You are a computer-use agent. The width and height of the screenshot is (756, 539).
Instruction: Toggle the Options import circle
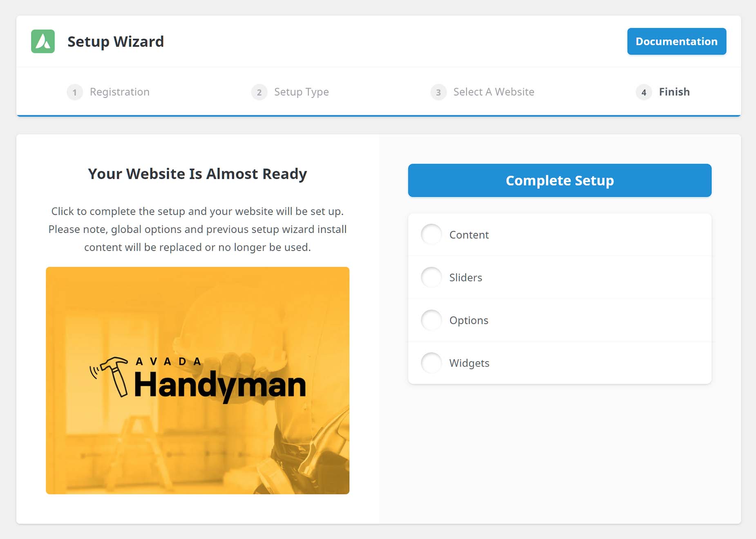(432, 320)
